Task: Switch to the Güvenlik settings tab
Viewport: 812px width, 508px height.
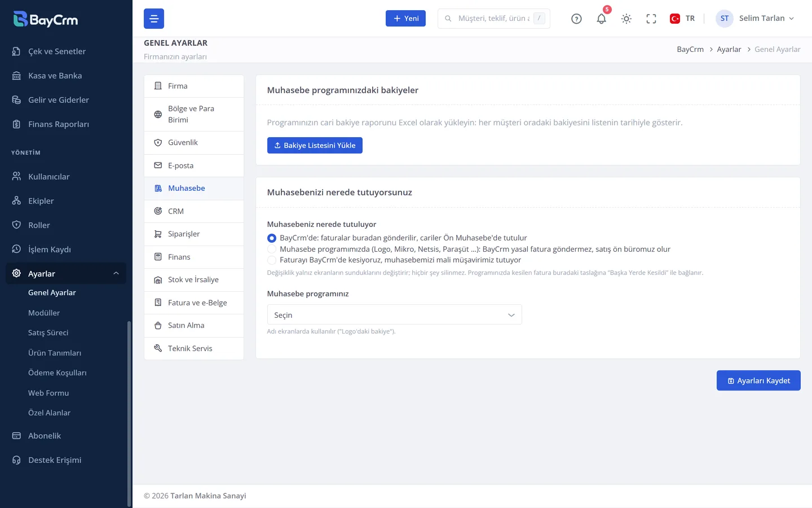Action: [x=194, y=143]
